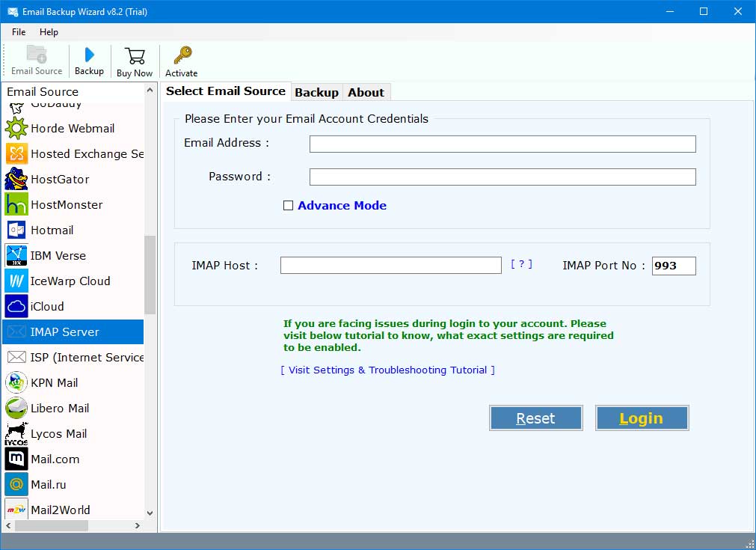
Task: Click the Reset button
Action: pos(535,418)
